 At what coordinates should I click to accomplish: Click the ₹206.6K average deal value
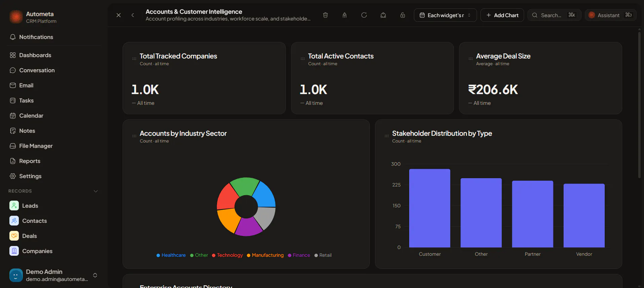(x=493, y=90)
